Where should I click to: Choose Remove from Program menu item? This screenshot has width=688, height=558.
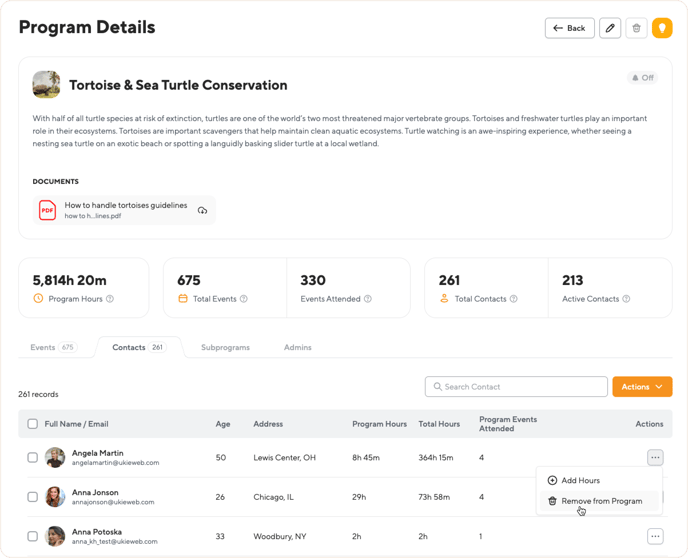click(599, 501)
